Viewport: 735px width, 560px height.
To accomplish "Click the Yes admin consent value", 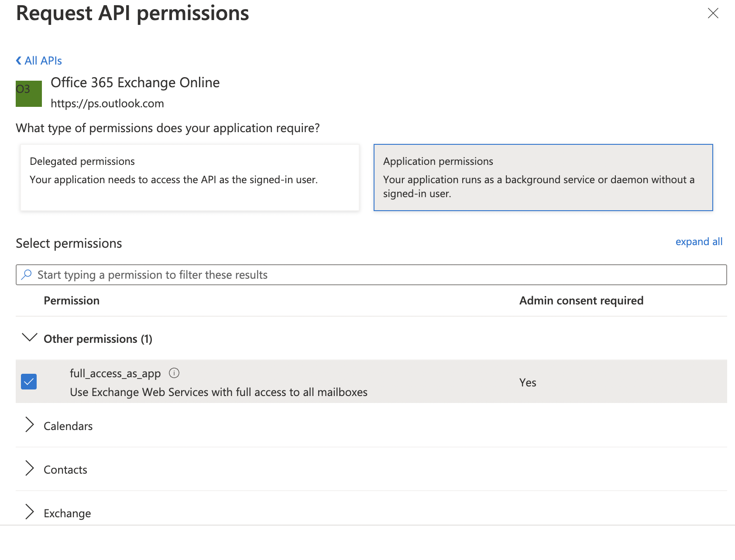I will pyautogui.click(x=528, y=382).
